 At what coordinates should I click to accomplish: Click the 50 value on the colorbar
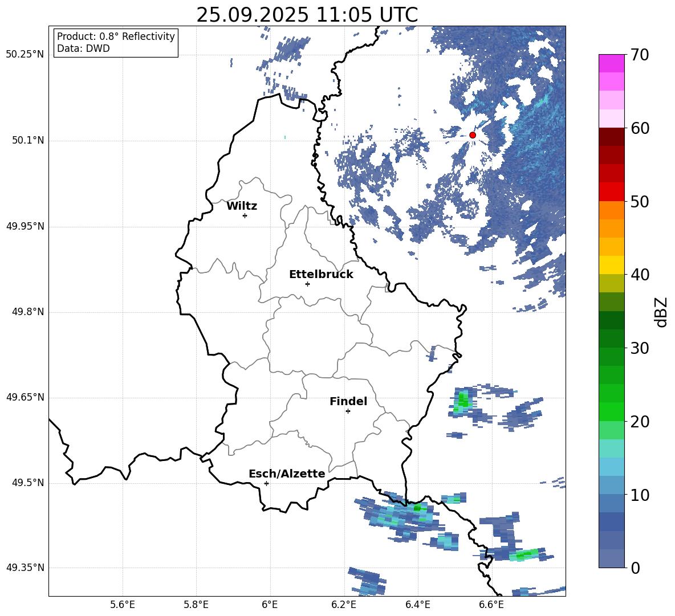[640, 201]
